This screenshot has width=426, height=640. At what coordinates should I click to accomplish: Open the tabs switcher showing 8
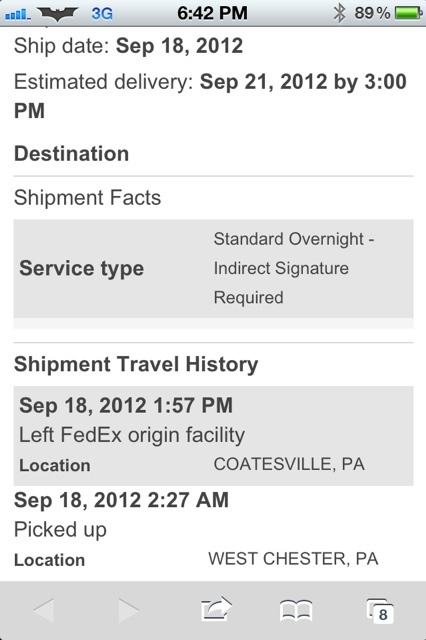coord(380,611)
